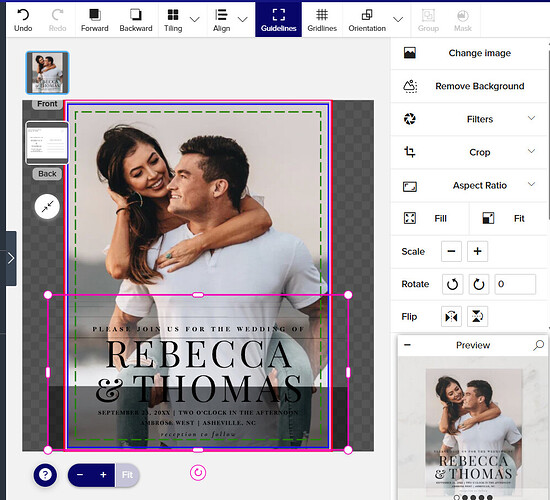Toggle Gridlines on
Viewport: 550px width, 500px height.
click(x=322, y=20)
